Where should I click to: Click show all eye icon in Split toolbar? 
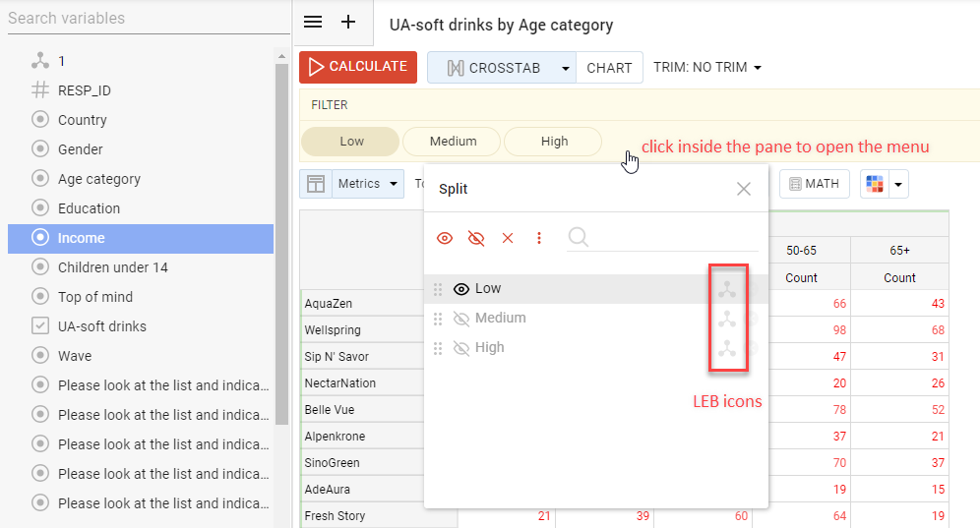point(445,238)
